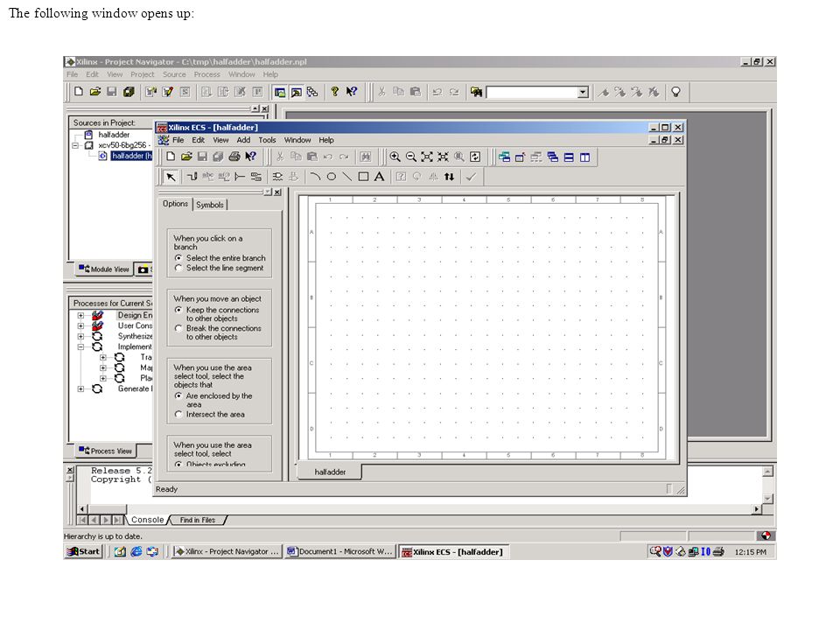840x630 pixels.
Task: Create new schematic with ECS New icon
Action: (x=171, y=157)
